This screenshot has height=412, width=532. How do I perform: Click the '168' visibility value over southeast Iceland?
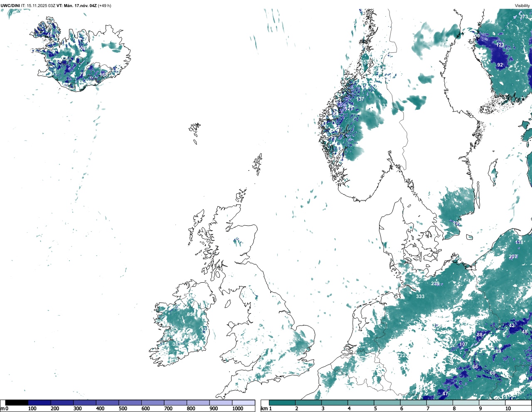point(103,75)
